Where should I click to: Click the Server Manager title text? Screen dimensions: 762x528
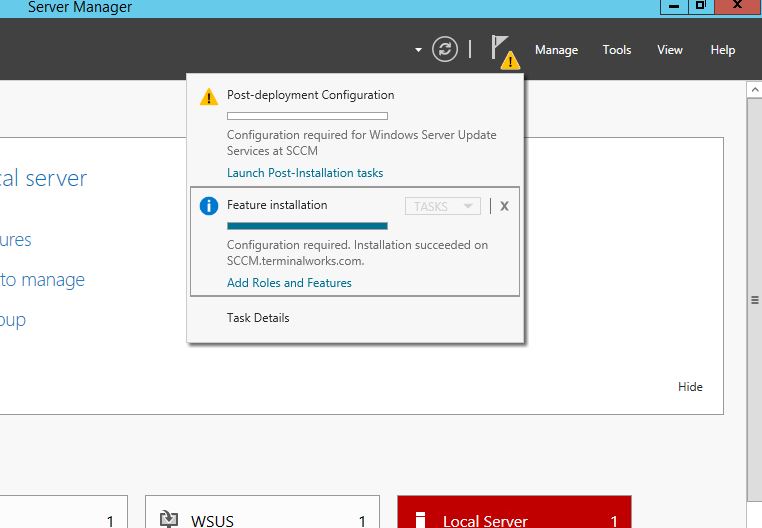(x=80, y=7)
